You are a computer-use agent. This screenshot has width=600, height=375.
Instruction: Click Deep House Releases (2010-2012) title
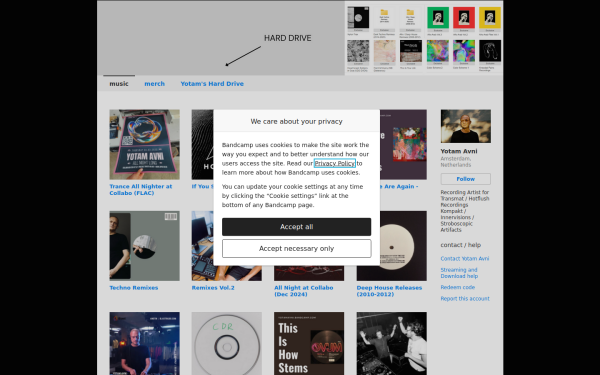click(x=389, y=291)
